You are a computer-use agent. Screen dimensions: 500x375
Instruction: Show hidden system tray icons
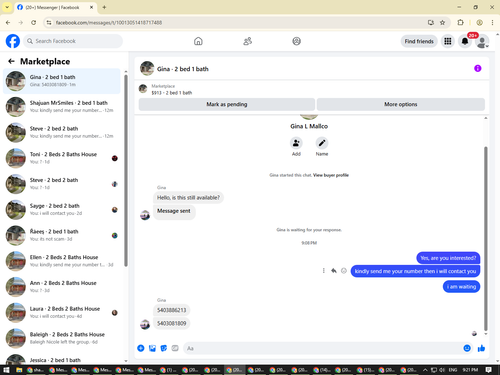point(425,370)
